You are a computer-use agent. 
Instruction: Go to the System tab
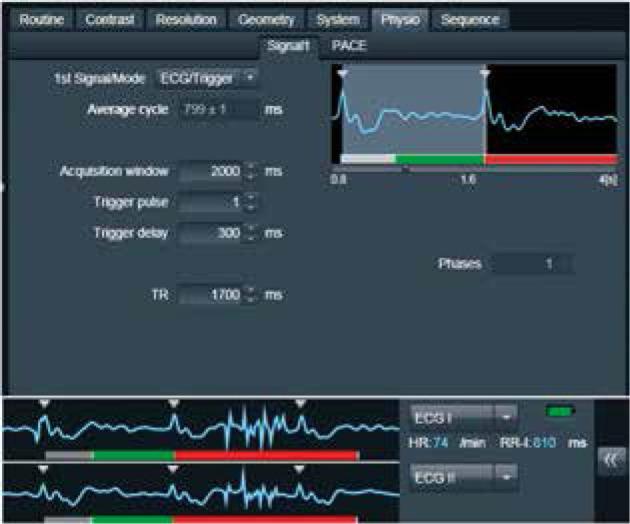[336, 19]
